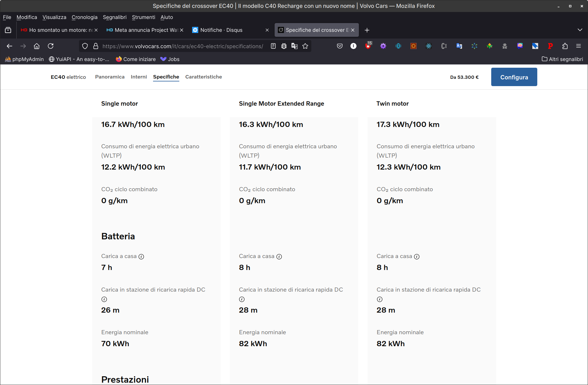Viewport: 588px width, 385px height.
Task: Click the 'Da 53.300 €' price text
Action: (464, 77)
